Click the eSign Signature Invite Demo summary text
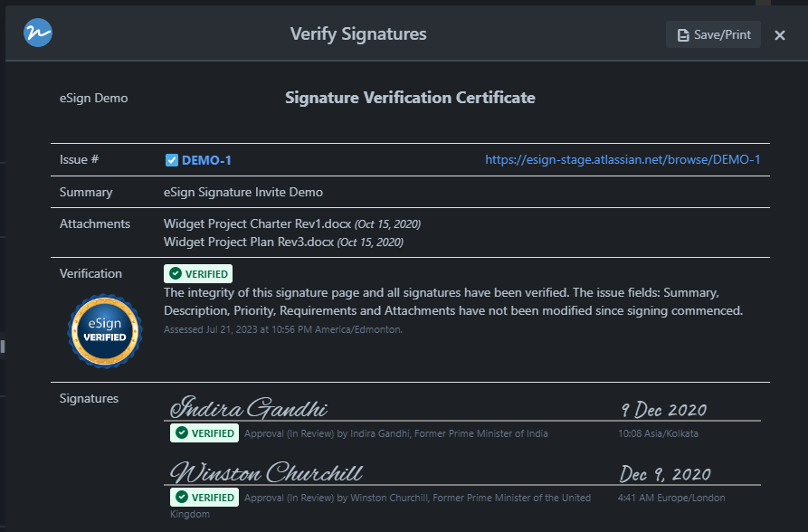Screen dimensions: 808x532 click(242, 192)
